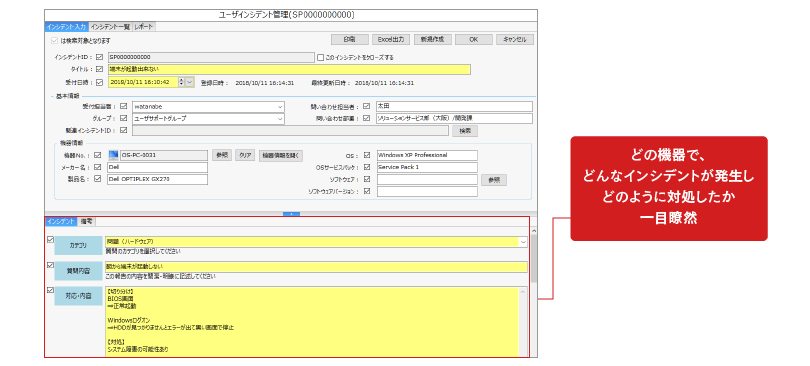The image size is (810, 366).
Task: Click the lower pane vertical scrollbar thumb
Action: coord(534,258)
